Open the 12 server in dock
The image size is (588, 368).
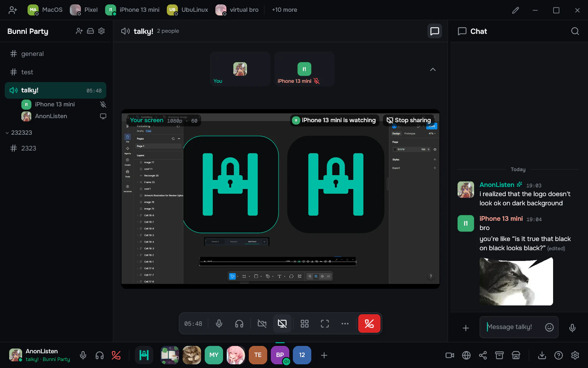pos(302,355)
